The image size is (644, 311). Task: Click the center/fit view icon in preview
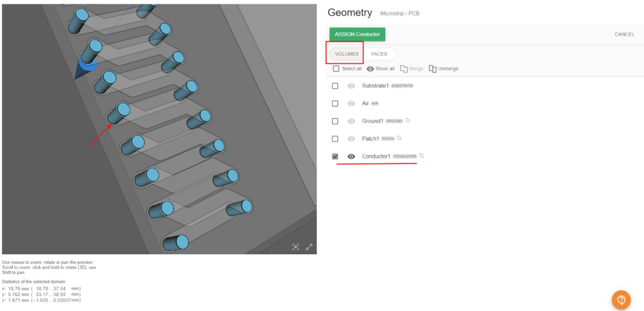pos(296,247)
